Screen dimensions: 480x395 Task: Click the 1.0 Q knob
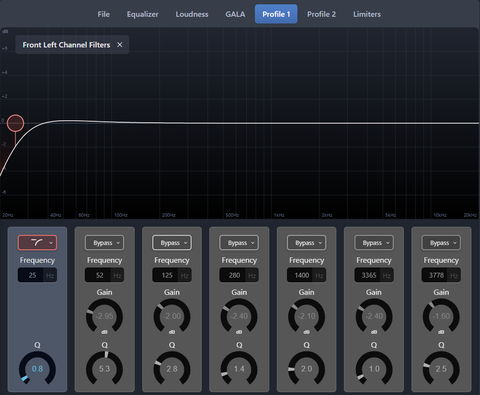374,369
